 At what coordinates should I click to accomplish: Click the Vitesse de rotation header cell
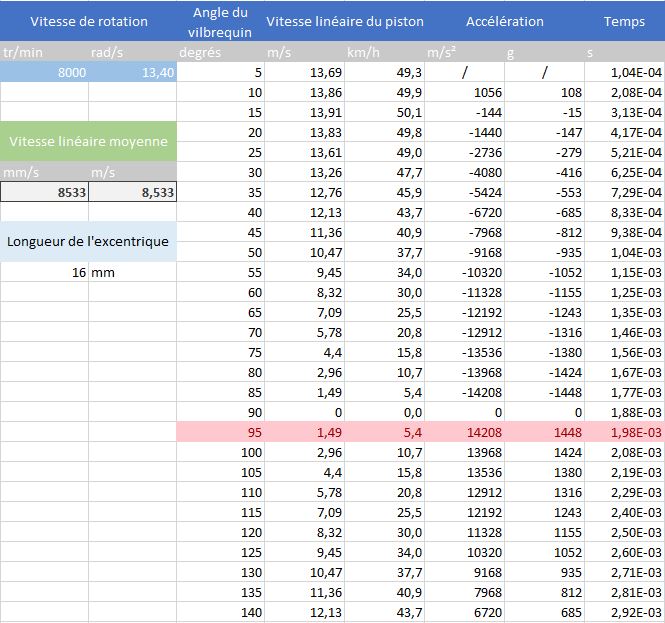coord(88,21)
